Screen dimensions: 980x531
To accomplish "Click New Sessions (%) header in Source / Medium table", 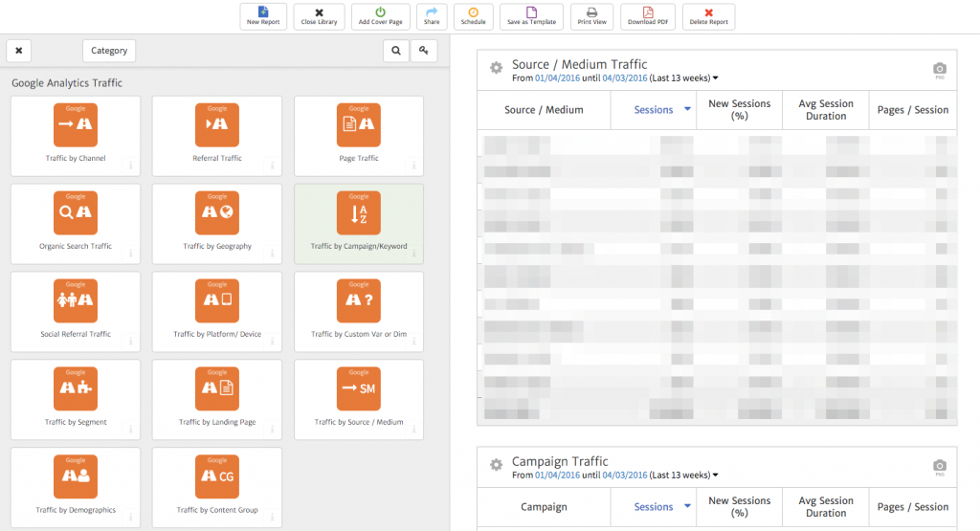I will 740,110.
